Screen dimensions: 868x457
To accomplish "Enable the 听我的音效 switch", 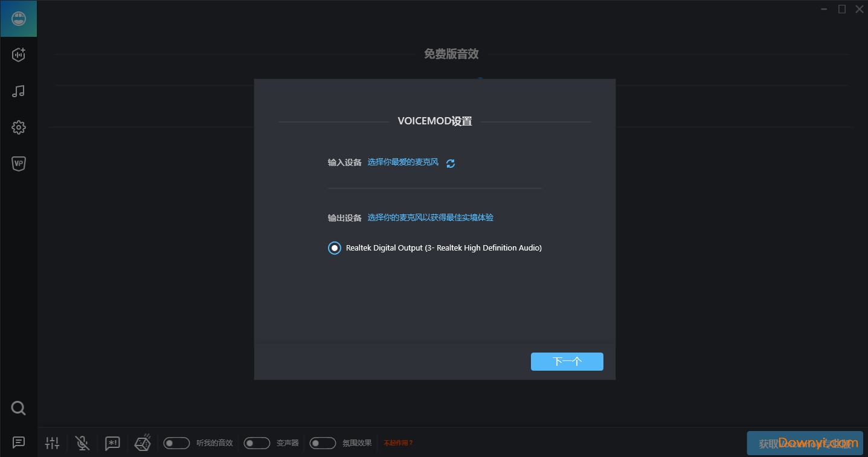I will [x=176, y=443].
